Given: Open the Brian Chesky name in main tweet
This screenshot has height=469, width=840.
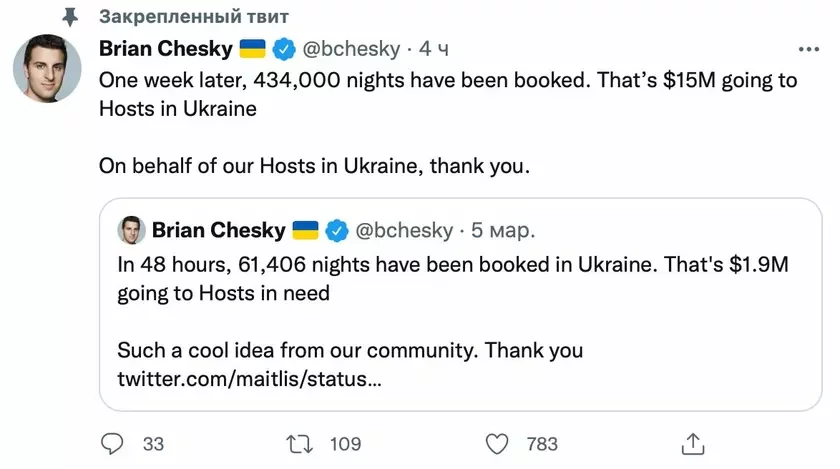Looking at the screenshot, I should (x=164, y=49).
